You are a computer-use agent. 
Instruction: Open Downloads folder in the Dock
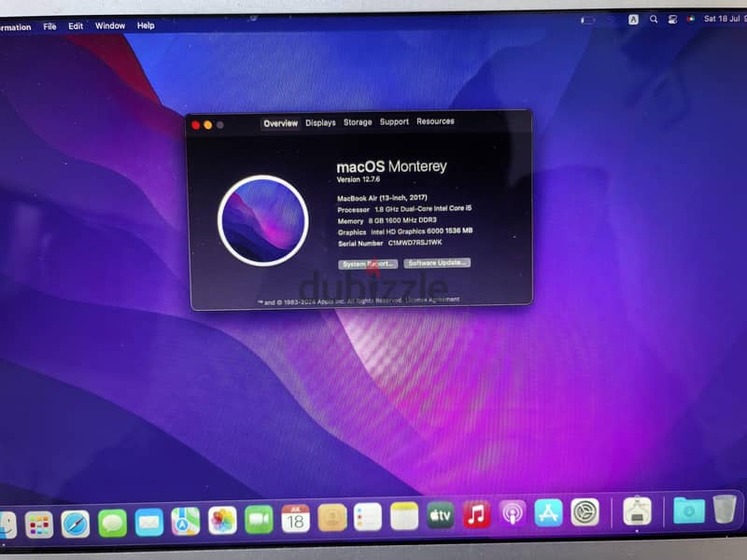click(689, 510)
